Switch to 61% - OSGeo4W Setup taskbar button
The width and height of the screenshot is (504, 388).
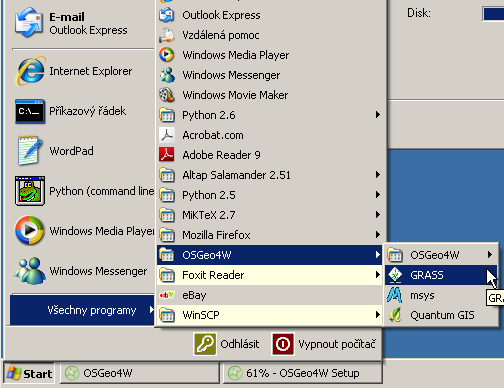coord(303,373)
